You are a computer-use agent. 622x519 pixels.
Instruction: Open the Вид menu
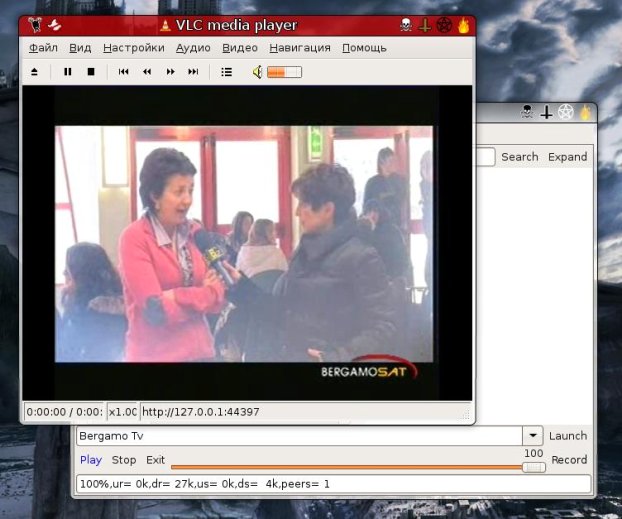[80, 48]
